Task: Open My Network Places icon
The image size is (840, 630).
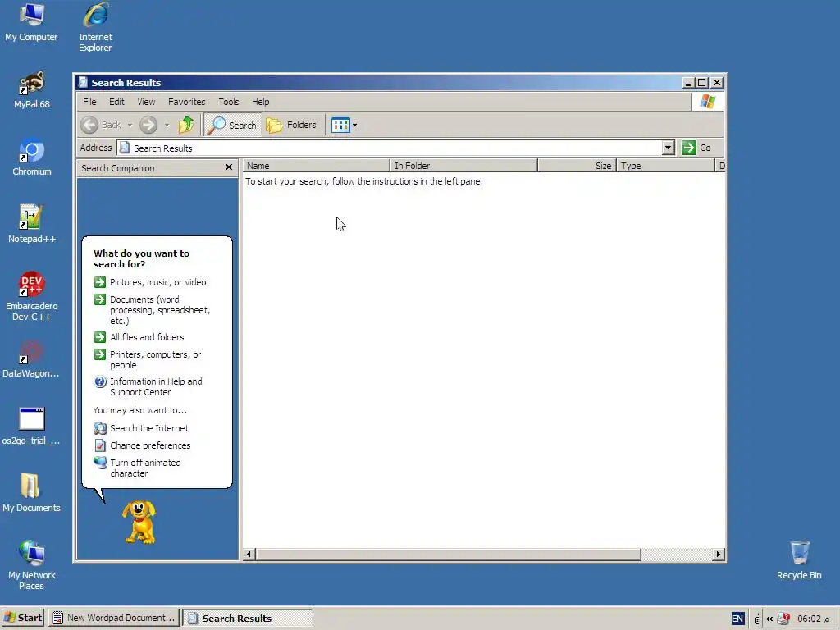Action: tap(32, 565)
